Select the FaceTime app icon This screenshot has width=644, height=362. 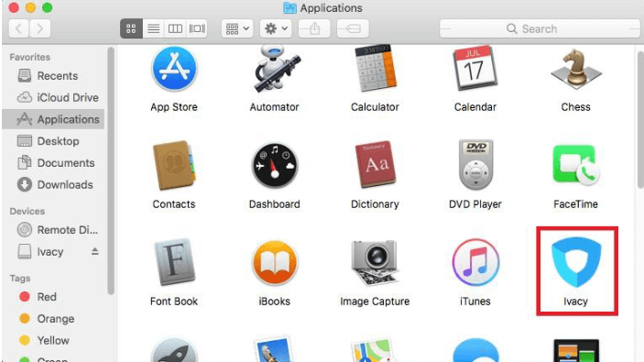[576, 165]
